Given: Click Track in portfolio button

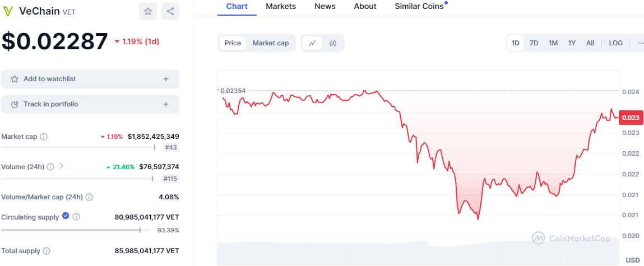Looking at the screenshot, I should (x=90, y=104).
